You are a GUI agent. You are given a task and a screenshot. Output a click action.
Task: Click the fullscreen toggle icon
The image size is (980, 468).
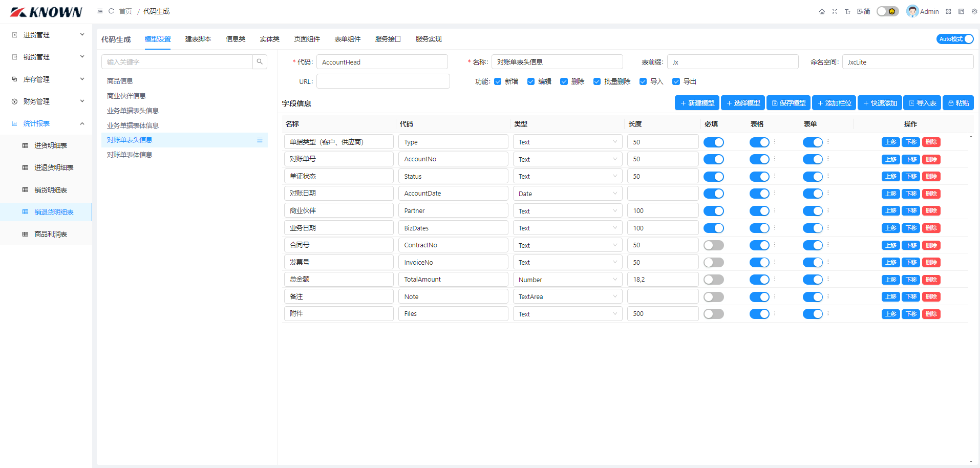click(835, 12)
